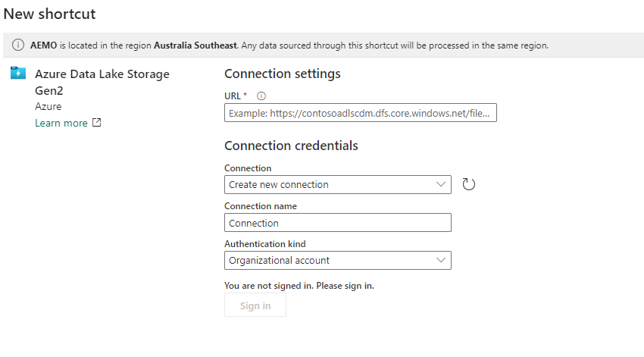The image size is (644, 357).
Task: Select the 'Azure Data Lake Storage Gen2' title
Action: coord(102,82)
